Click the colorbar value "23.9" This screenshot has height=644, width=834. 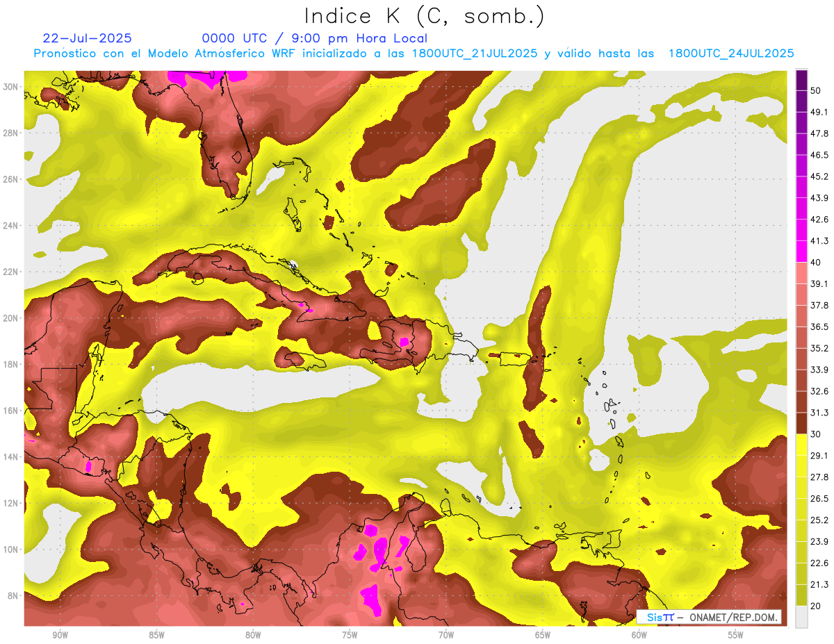click(x=819, y=542)
